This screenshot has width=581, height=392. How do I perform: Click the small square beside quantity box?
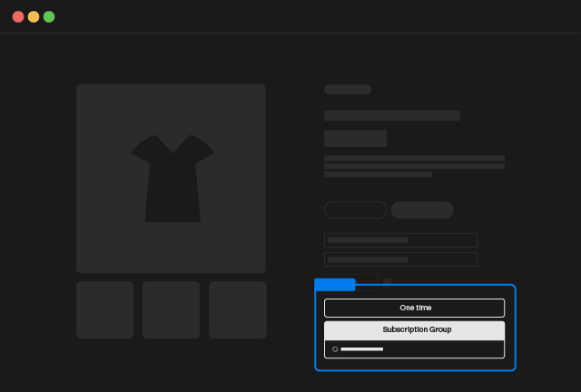tap(388, 281)
